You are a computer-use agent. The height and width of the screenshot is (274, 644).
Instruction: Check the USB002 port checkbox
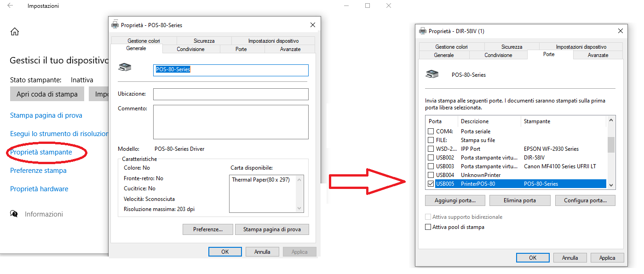[431, 158]
